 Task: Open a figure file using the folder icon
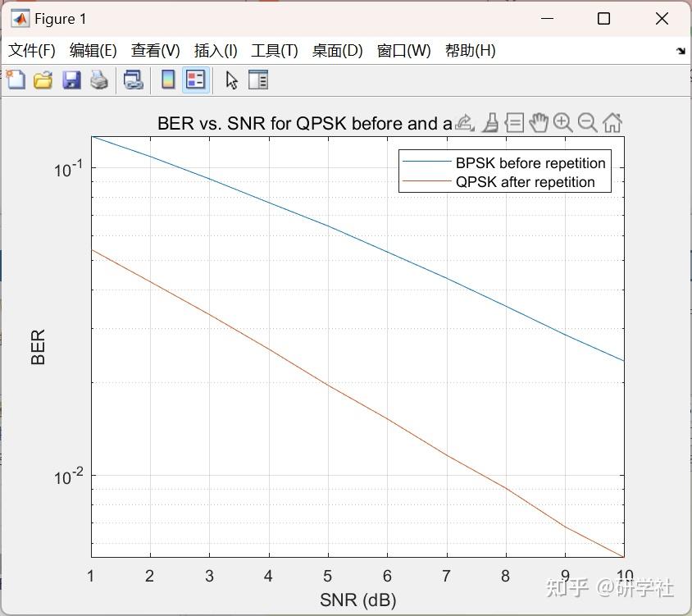(43, 80)
